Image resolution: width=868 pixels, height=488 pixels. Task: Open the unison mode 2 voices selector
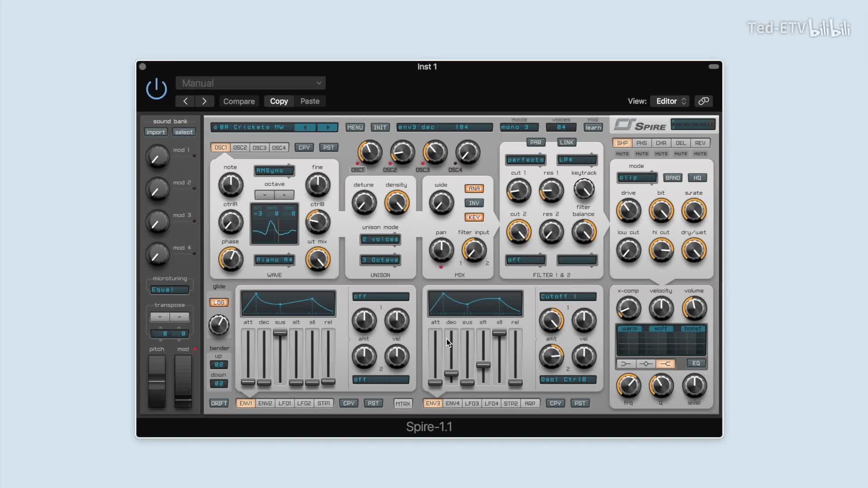(380, 239)
